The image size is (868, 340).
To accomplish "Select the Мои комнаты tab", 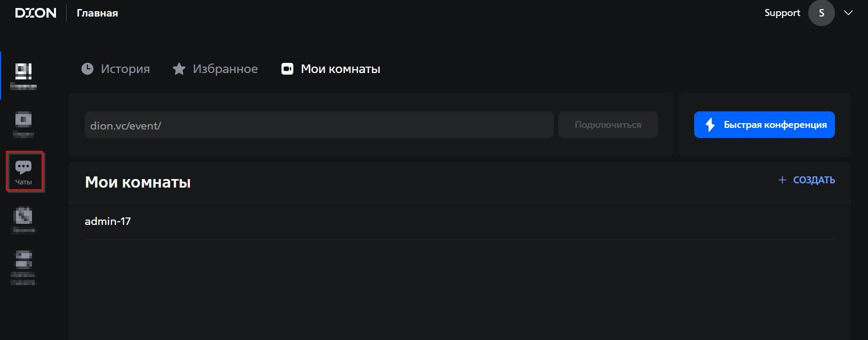I will pyautogui.click(x=331, y=69).
